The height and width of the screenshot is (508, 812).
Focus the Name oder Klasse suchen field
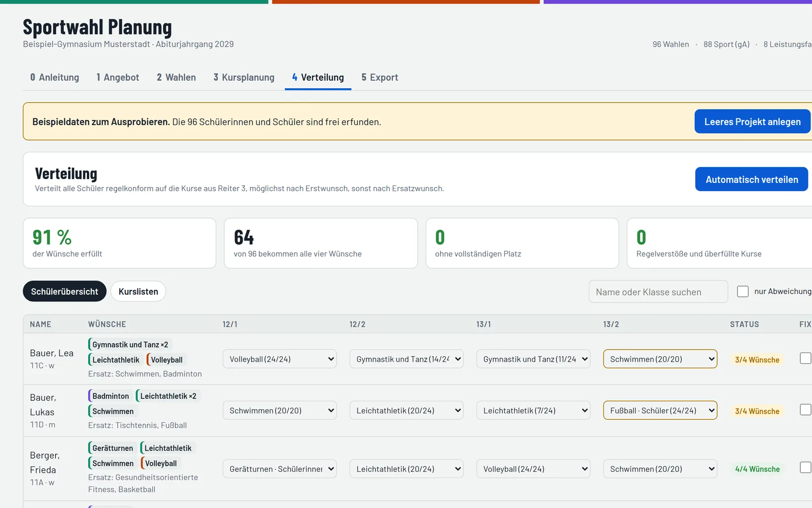tap(658, 292)
